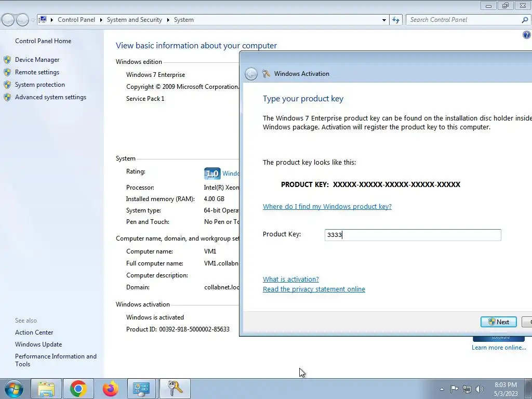Open the Windows Start orb
Screen dimensions: 532x399
click(x=14, y=389)
